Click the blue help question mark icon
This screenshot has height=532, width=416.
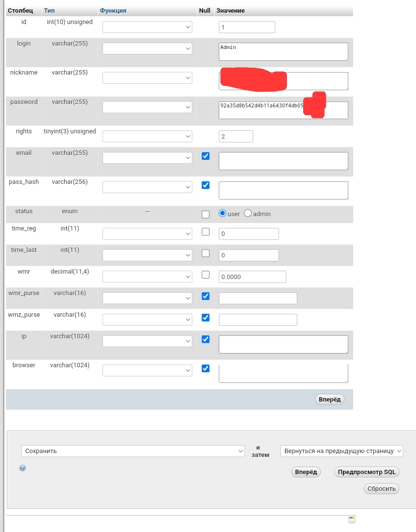tap(23, 468)
